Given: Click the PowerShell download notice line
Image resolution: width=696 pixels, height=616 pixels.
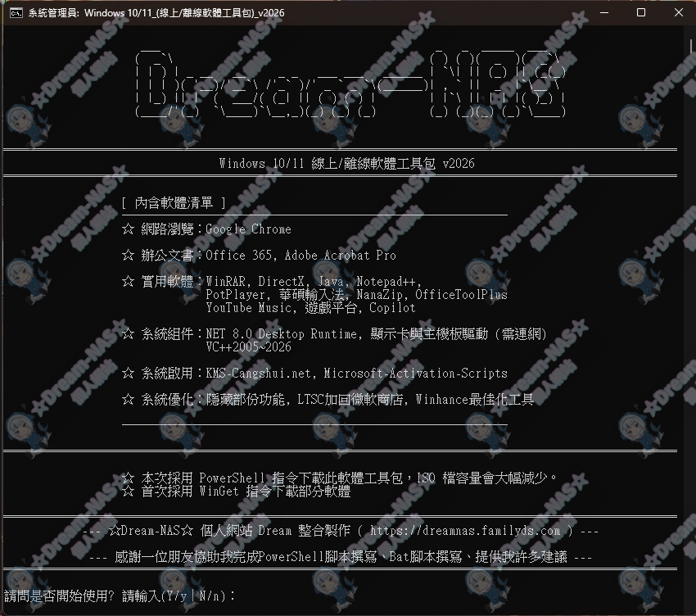Looking at the screenshot, I should tap(339, 478).
